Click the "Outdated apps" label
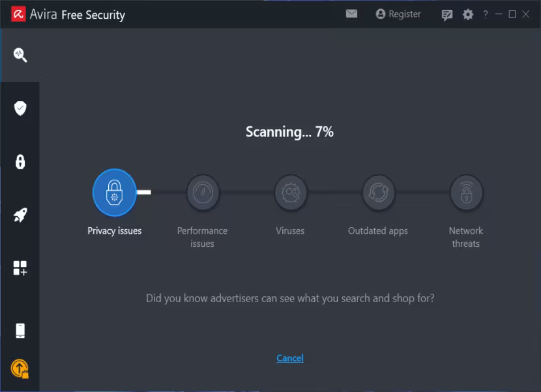 click(x=378, y=231)
